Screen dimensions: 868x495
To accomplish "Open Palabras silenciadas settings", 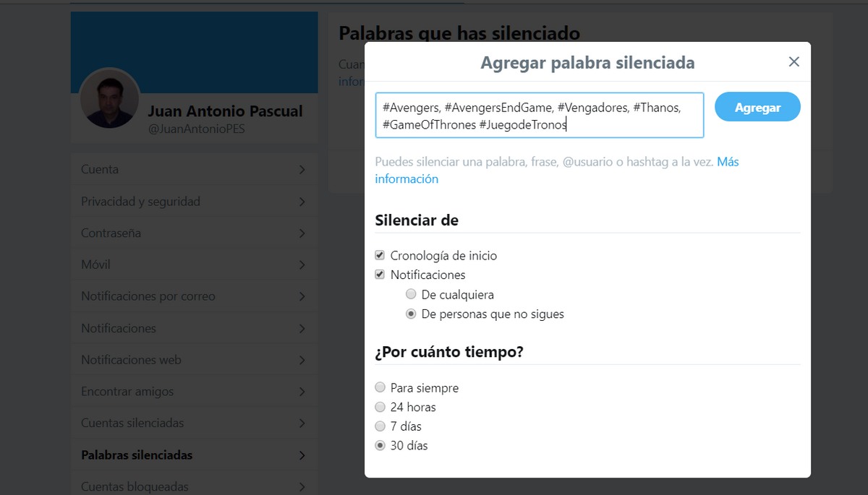I will click(x=194, y=455).
